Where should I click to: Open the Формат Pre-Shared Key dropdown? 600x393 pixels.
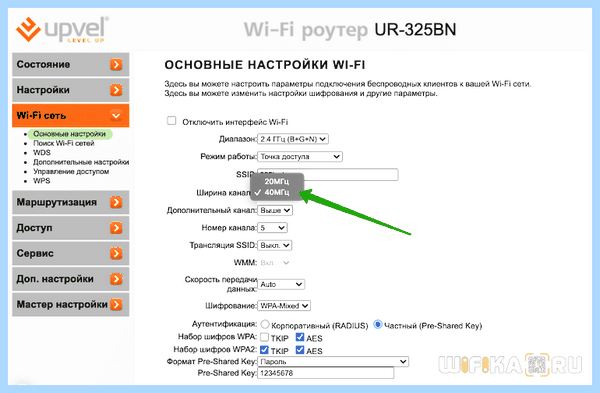click(x=333, y=362)
